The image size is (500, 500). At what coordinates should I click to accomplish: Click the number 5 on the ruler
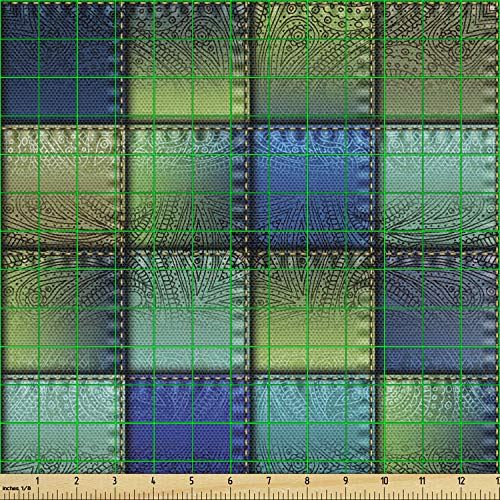coord(192,481)
